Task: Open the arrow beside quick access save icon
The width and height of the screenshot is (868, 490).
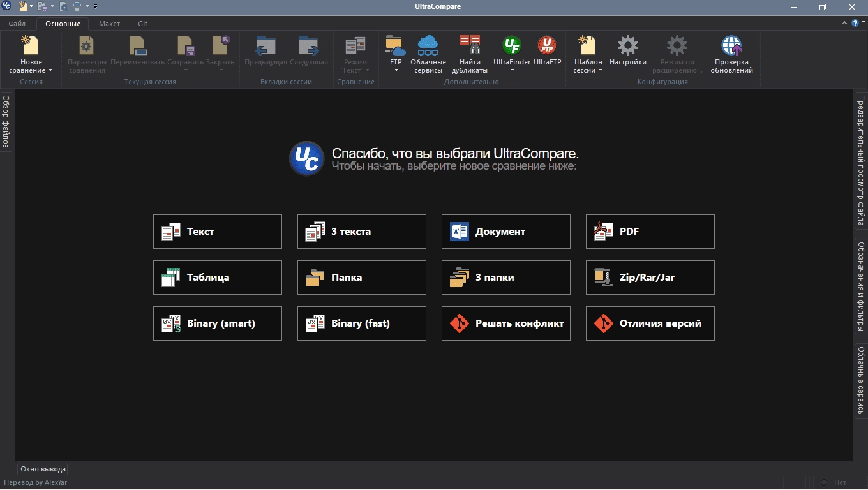Action: click(52, 6)
